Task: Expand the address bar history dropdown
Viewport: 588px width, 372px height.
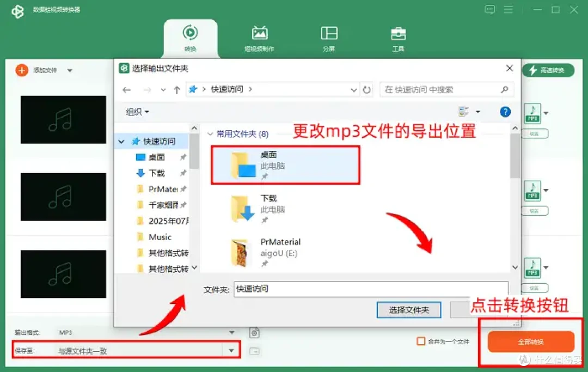Action: click(354, 90)
